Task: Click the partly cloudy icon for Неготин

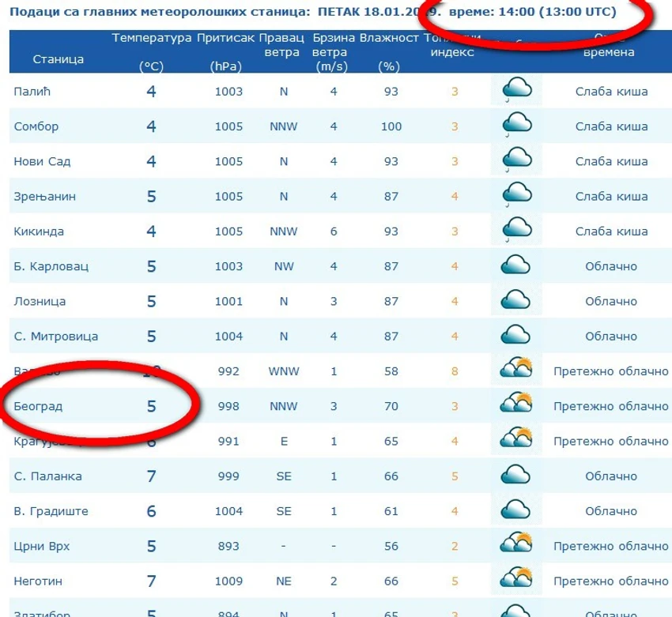Action: tap(516, 578)
